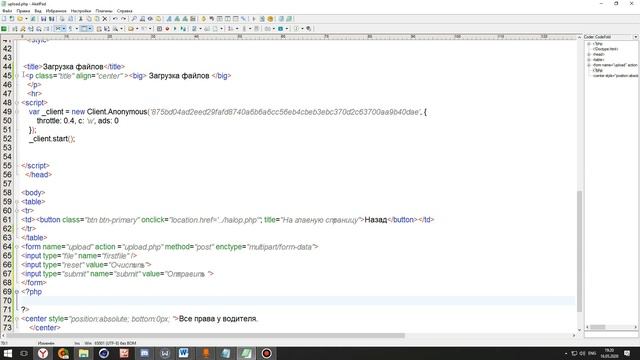The width and height of the screenshot is (640, 360).
Task: Click the text 'Все права у водителя' on line 72
Action: (x=218, y=319)
